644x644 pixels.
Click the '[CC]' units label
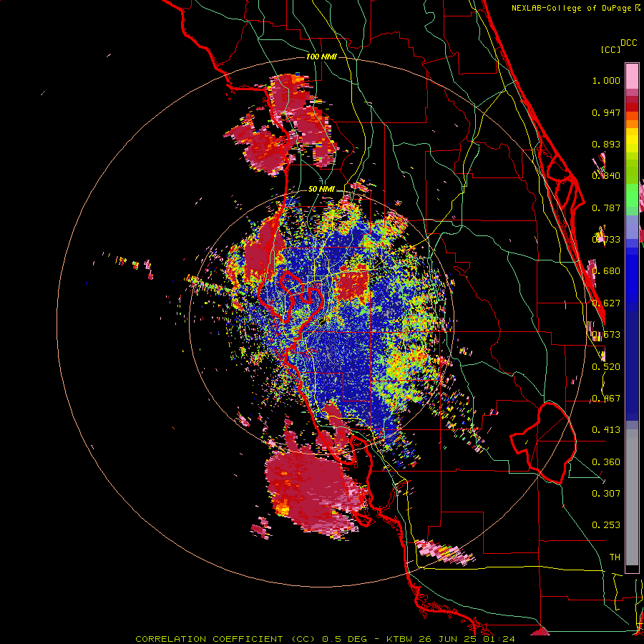(x=610, y=49)
